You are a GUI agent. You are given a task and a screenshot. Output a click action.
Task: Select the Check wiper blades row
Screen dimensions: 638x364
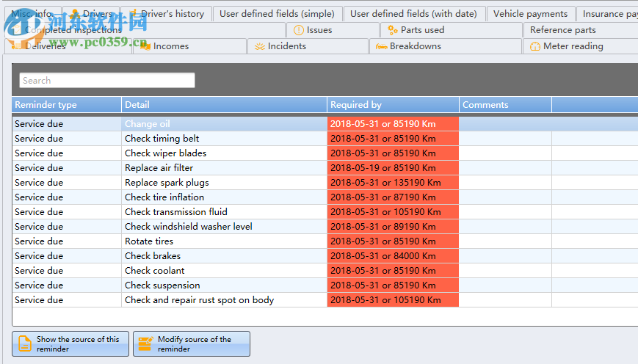[325, 153]
